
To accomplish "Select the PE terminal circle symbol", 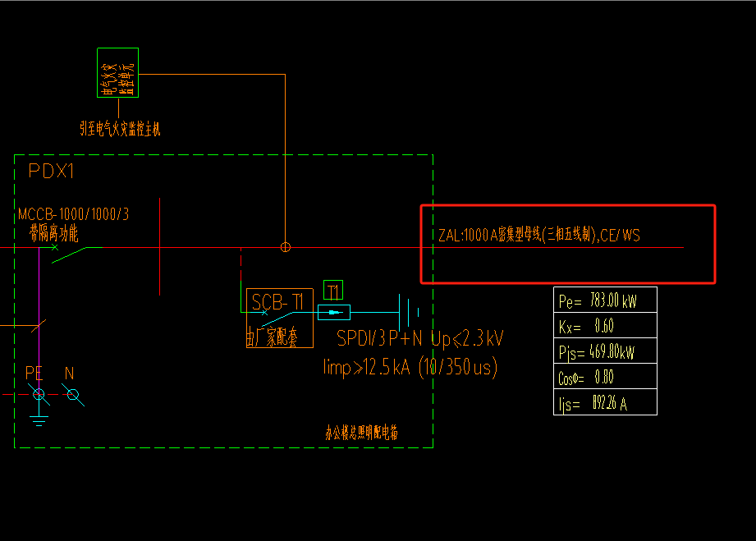I will coord(39,394).
